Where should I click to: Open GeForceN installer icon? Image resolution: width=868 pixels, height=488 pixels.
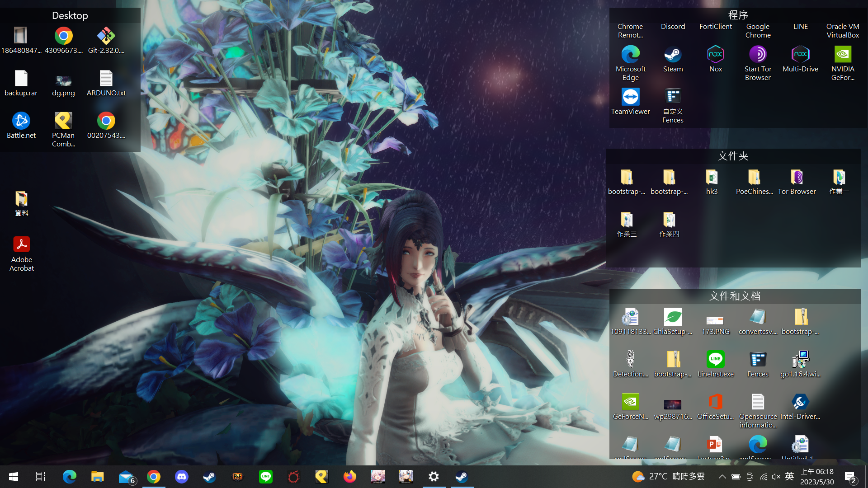tap(630, 407)
